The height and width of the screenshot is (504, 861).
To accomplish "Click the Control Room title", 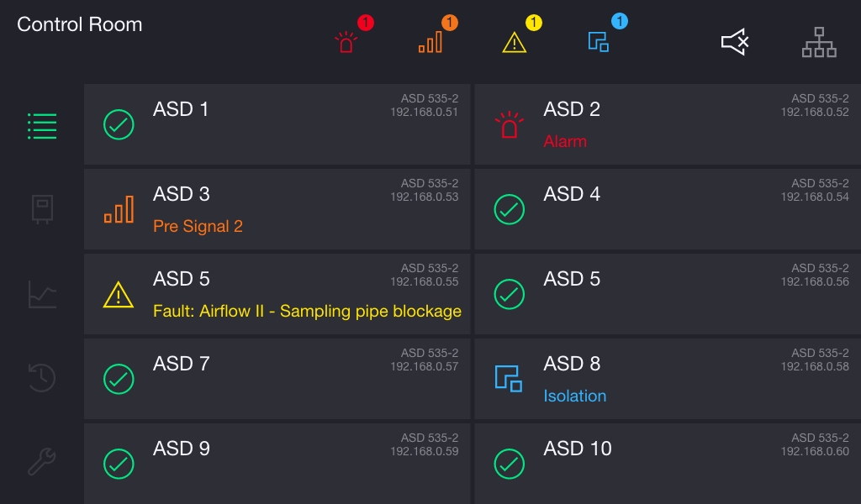I will coord(79,24).
